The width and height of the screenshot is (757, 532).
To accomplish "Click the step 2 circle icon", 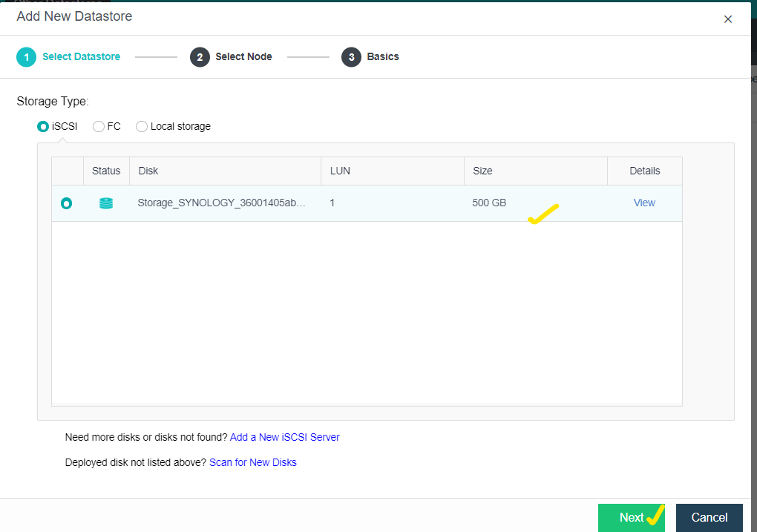I will point(200,57).
